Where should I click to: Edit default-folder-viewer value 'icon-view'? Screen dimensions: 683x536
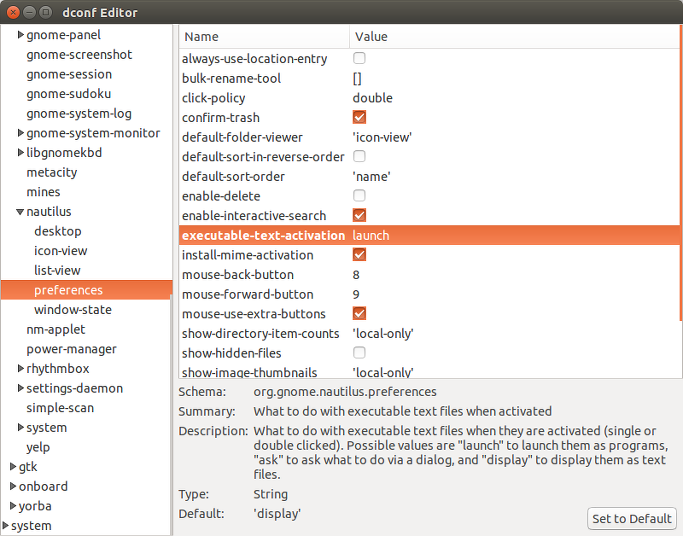(382, 137)
